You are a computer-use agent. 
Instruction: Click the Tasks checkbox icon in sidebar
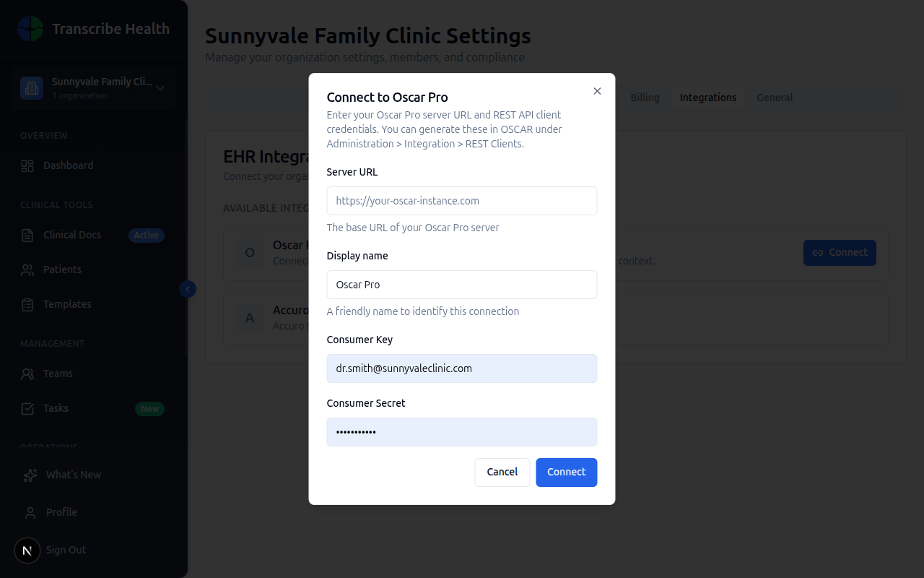27,408
